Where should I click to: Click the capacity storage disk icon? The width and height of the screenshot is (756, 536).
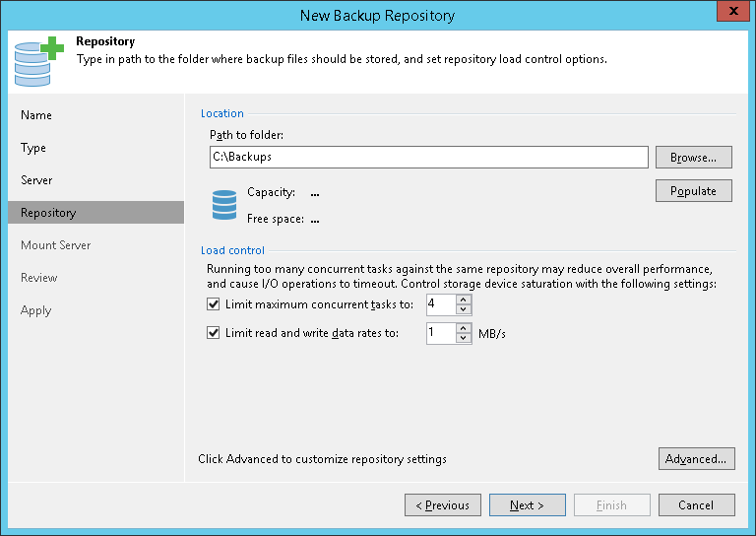[x=224, y=205]
